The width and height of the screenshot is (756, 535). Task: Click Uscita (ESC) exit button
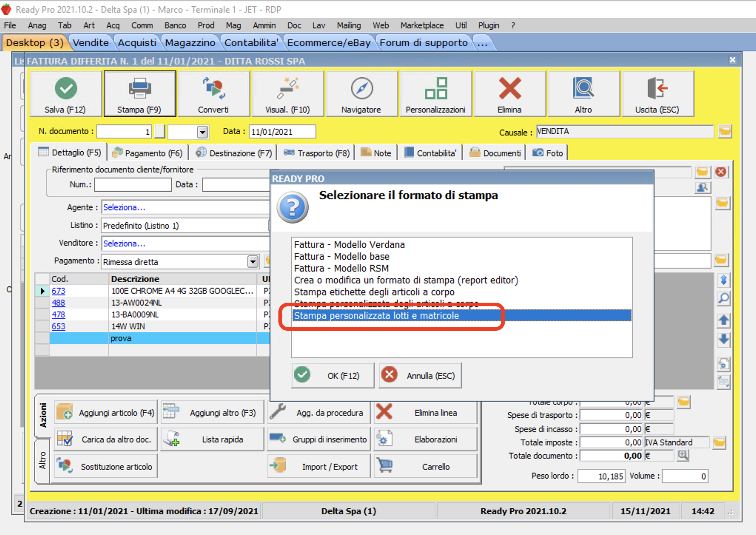click(658, 94)
